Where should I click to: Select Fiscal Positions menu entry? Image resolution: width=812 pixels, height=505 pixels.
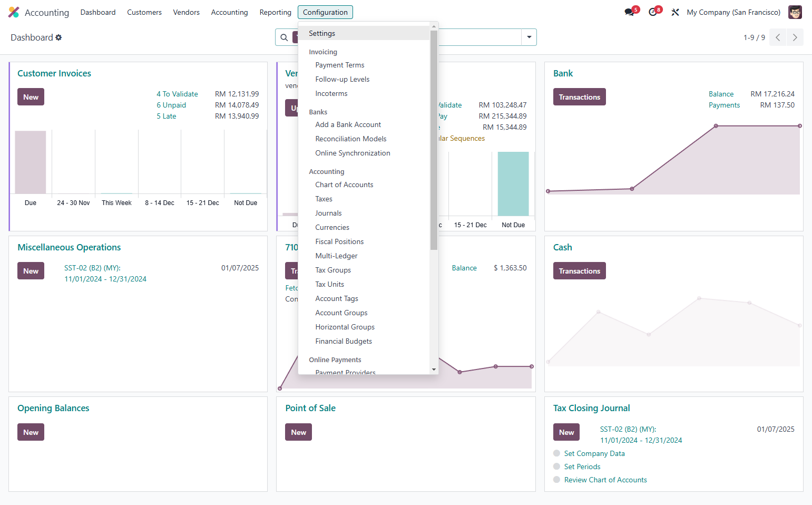pos(364,241)
